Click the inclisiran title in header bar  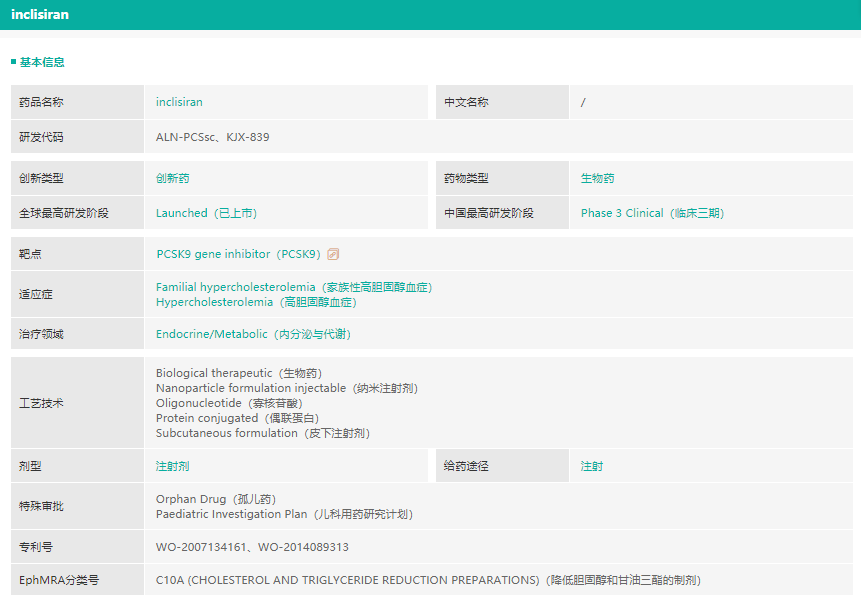point(40,15)
